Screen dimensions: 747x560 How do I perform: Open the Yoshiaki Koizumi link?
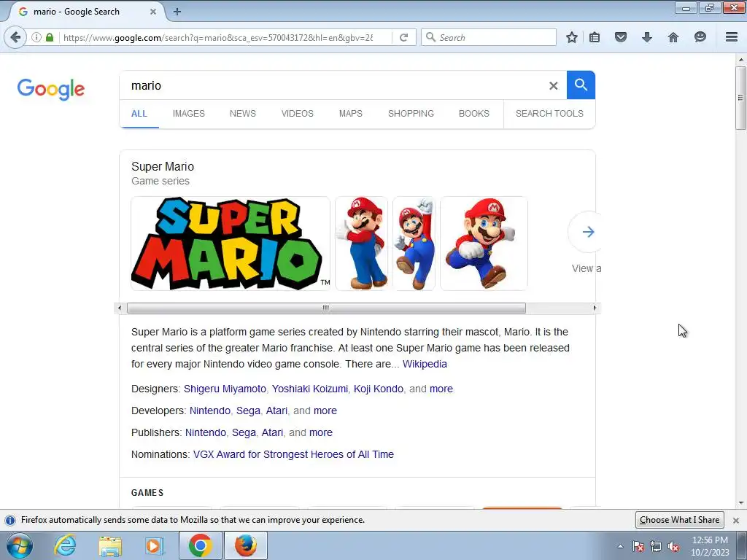(x=309, y=389)
